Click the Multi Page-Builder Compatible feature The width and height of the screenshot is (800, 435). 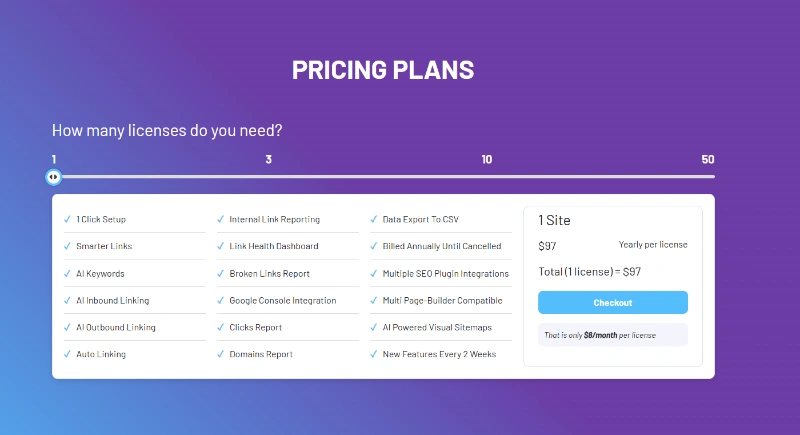pyautogui.click(x=442, y=300)
